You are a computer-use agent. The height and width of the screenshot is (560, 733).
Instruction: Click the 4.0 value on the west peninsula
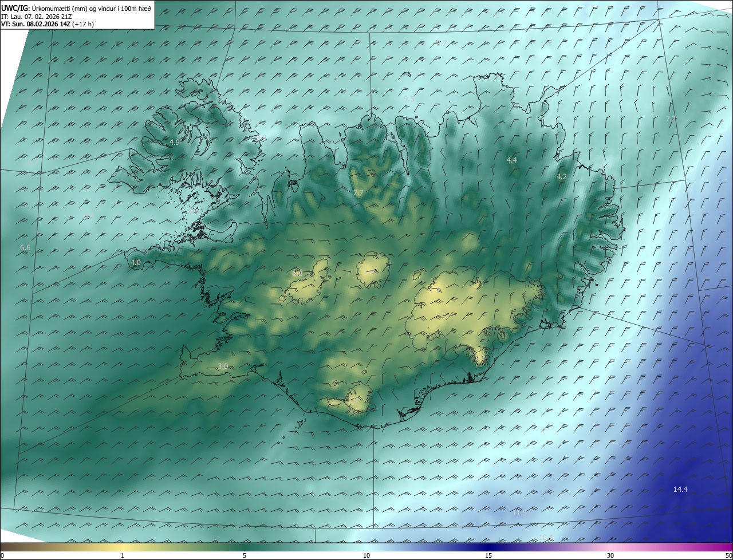136,262
